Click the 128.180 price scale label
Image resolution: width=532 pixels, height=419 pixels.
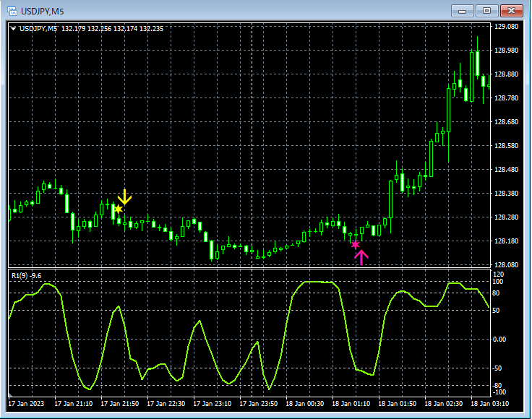[506, 241]
